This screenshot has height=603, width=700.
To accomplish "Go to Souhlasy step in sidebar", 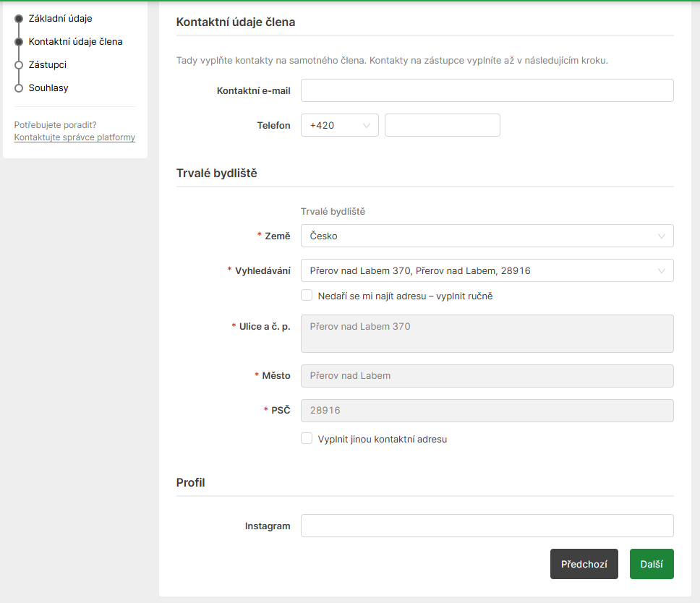I will point(48,88).
